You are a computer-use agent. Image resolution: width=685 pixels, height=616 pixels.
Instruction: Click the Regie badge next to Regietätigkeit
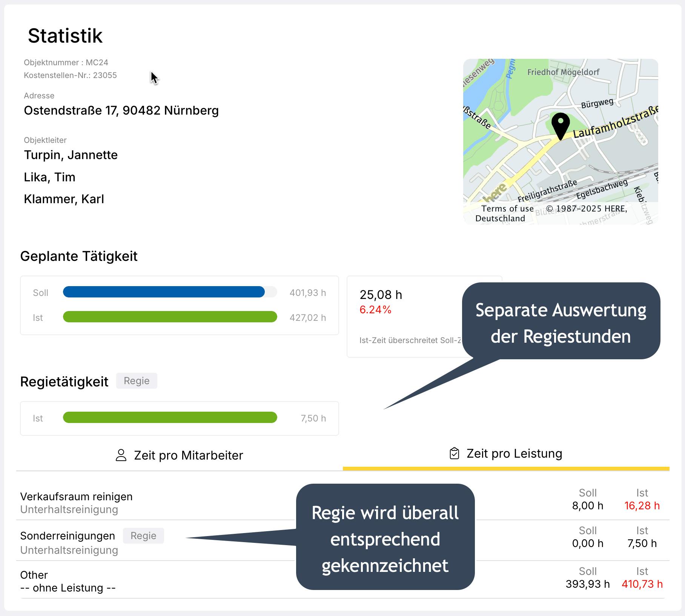pos(137,381)
